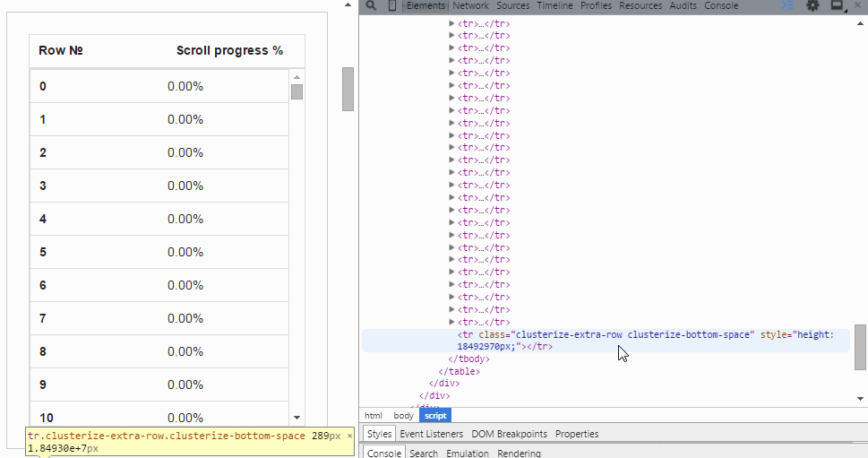Open the Event Listeners sidebar tab
868x458 pixels.
(431, 434)
